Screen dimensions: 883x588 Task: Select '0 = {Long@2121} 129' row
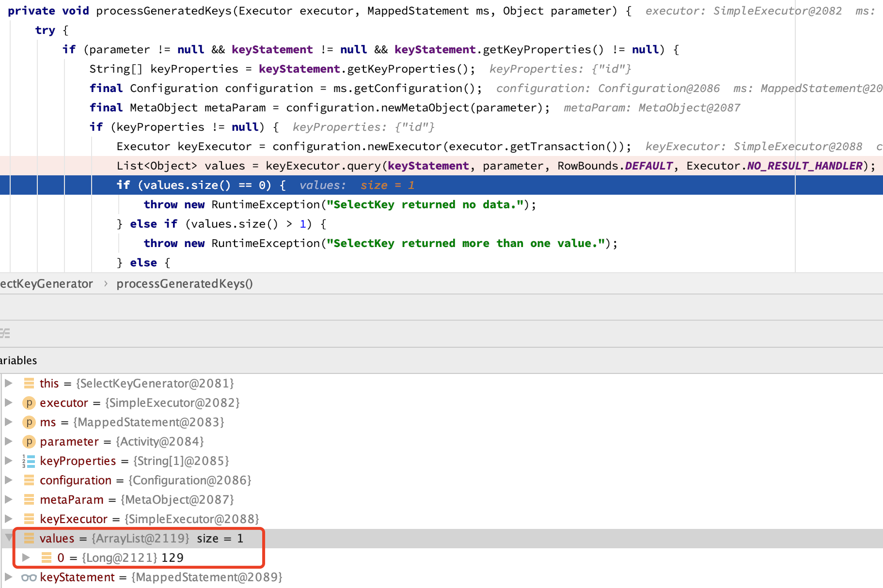(x=441, y=557)
